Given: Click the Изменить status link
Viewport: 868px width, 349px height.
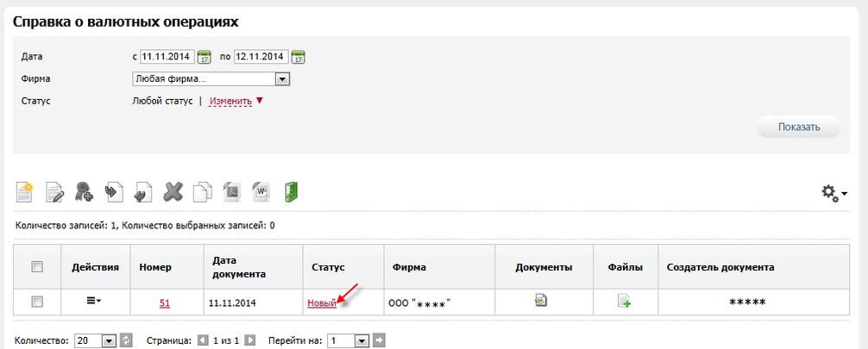Looking at the screenshot, I should (x=230, y=101).
